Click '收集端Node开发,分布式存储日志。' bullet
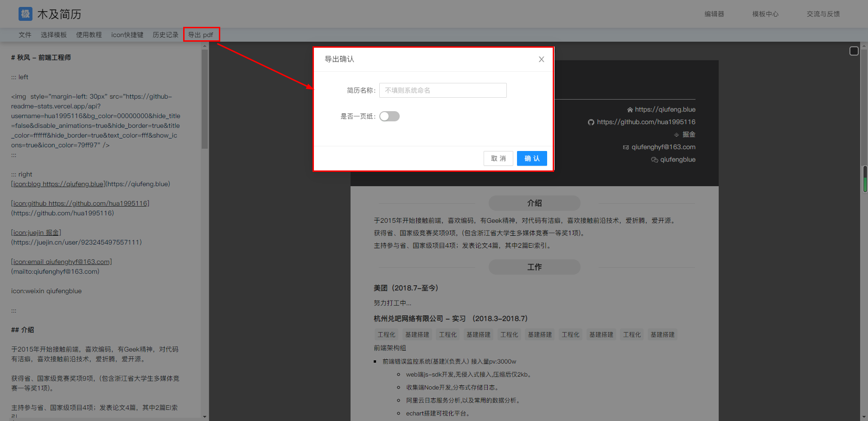Image resolution: width=868 pixels, height=421 pixels. (x=453, y=387)
